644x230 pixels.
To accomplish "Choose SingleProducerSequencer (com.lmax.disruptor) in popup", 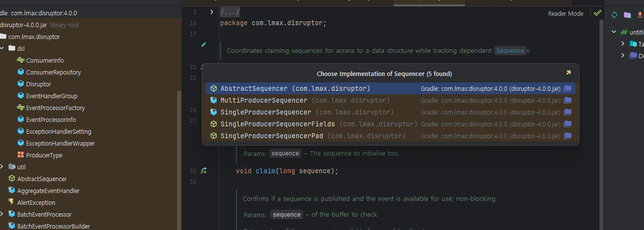I will pyautogui.click(x=390, y=112).
